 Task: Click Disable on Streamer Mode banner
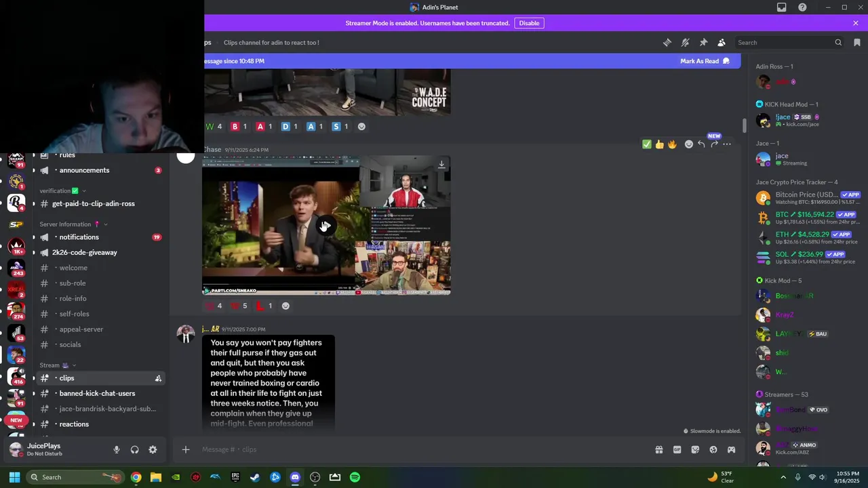529,23
